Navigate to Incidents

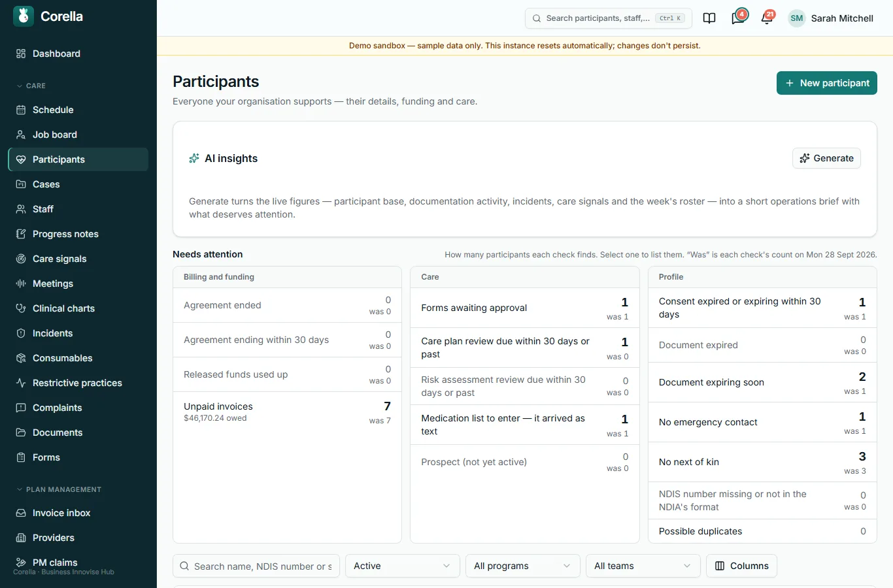[78, 333]
